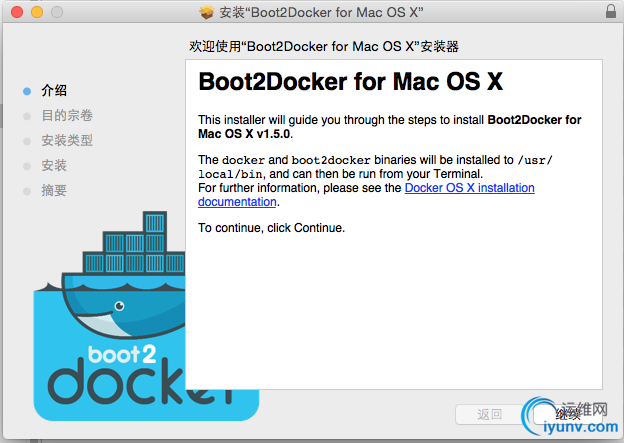The image size is (624, 443).
Task: Click the 继续 (Continue) button
Action: pyautogui.click(x=568, y=414)
